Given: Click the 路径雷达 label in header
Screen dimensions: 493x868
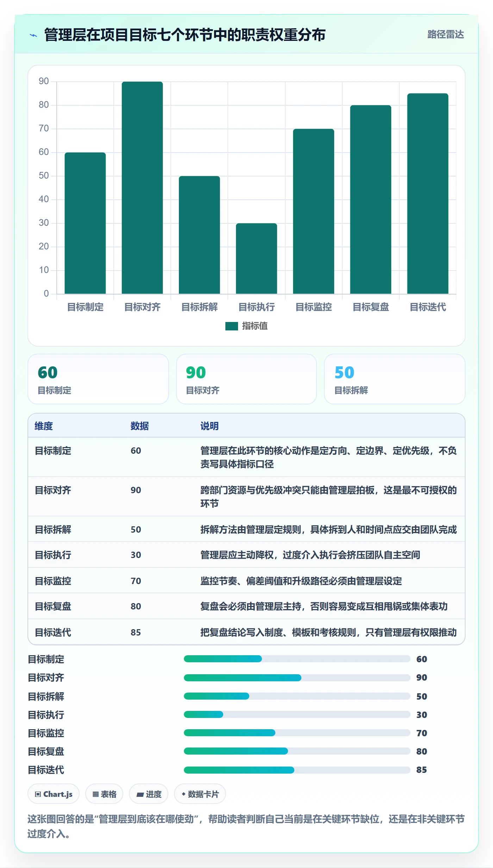Looking at the screenshot, I should click(445, 35).
